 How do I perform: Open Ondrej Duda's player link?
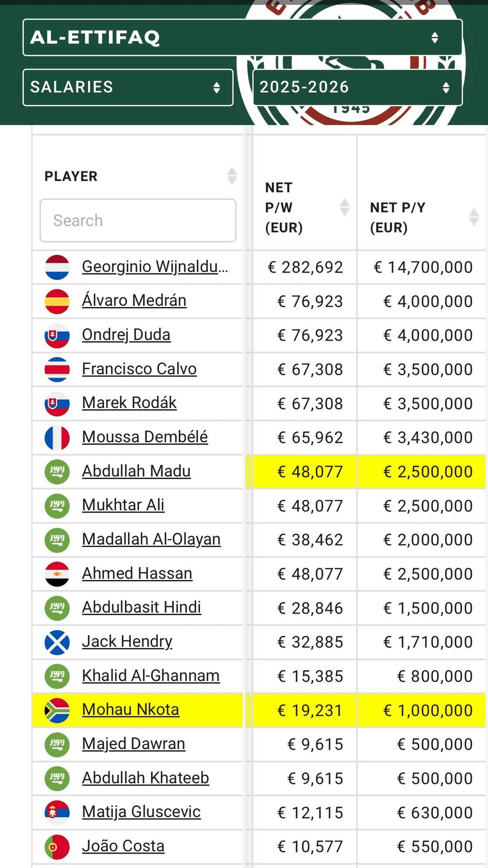pyautogui.click(x=126, y=335)
